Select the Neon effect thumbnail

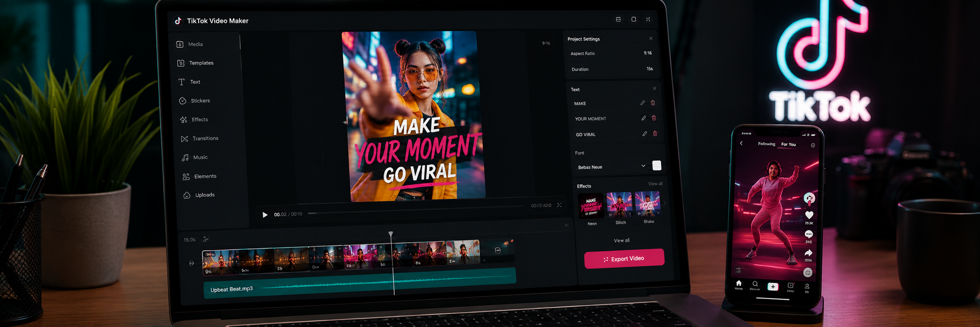[x=591, y=206]
